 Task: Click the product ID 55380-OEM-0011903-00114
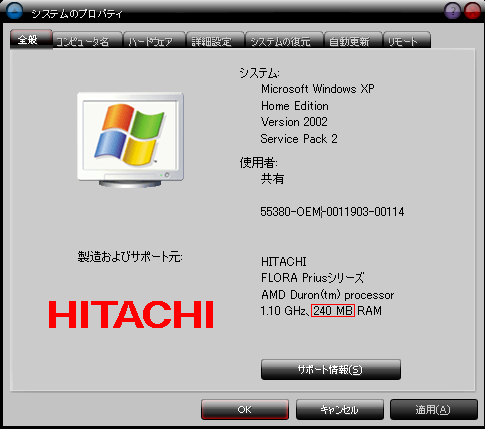(332, 212)
